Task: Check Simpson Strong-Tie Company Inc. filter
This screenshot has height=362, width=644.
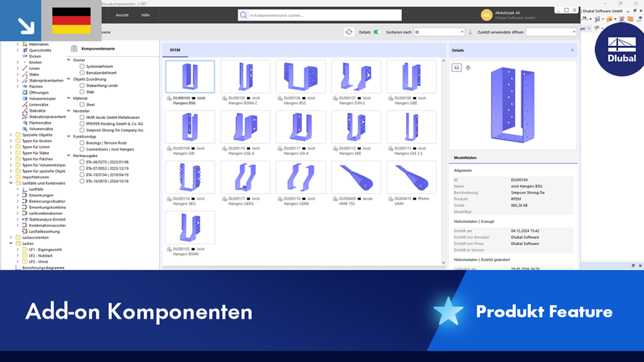Action: (x=82, y=130)
